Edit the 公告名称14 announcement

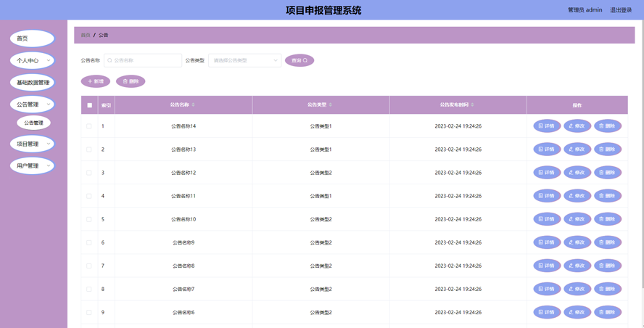point(577,126)
